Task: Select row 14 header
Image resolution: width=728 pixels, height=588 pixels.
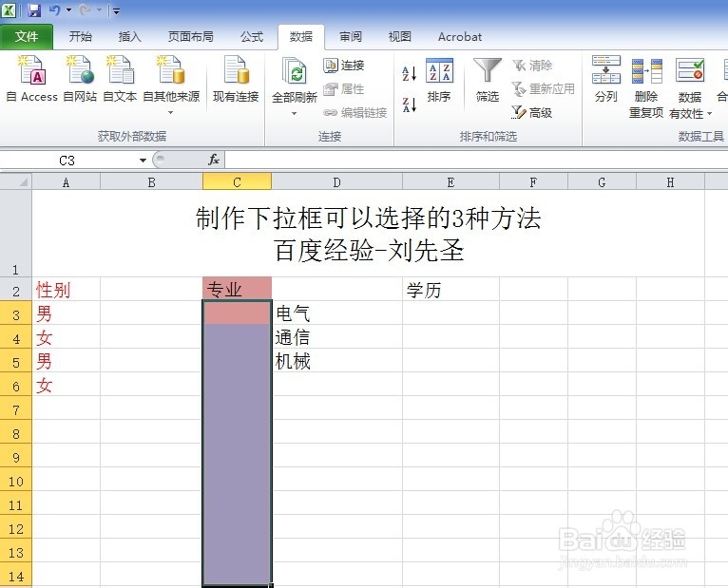Action: click(16, 576)
